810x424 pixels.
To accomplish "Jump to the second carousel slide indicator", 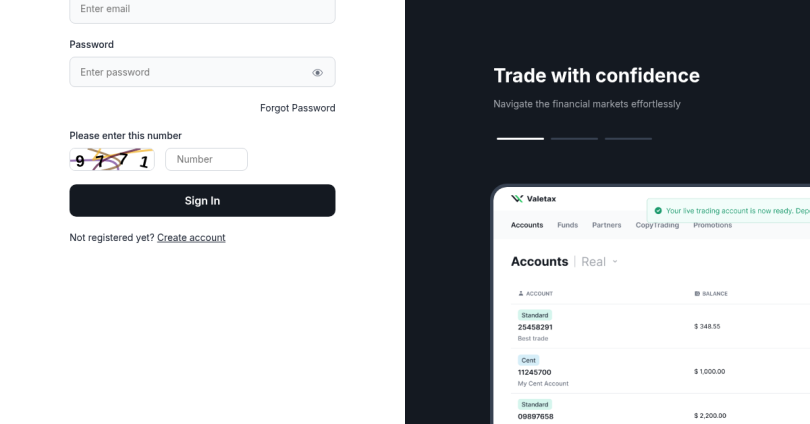I will click(x=574, y=138).
